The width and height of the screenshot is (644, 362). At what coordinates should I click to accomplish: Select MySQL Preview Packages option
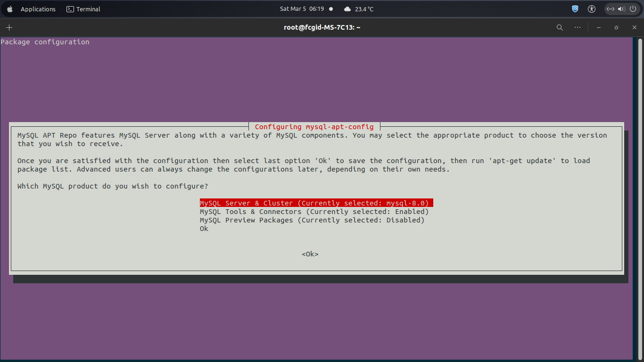(x=312, y=220)
